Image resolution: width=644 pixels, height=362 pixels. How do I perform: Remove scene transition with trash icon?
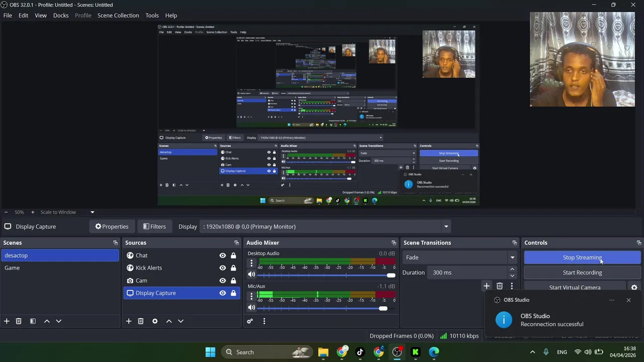pos(500,286)
